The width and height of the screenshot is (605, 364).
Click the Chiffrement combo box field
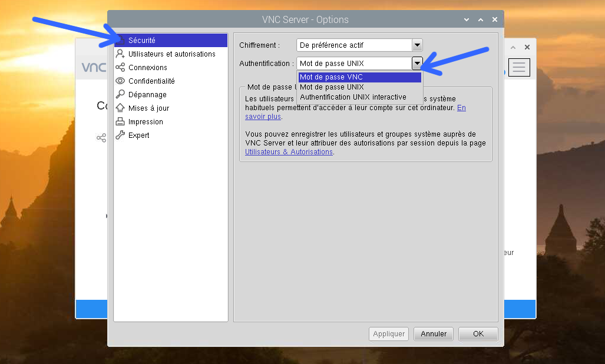pos(355,45)
